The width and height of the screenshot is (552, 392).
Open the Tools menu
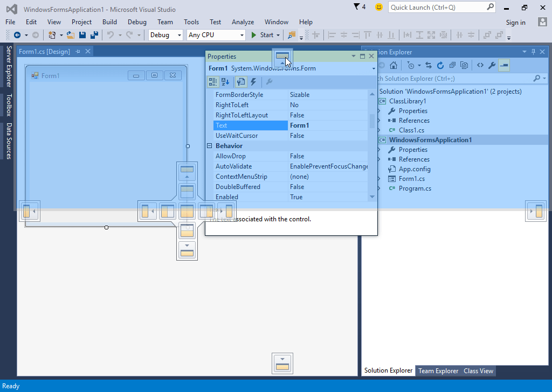click(191, 22)
